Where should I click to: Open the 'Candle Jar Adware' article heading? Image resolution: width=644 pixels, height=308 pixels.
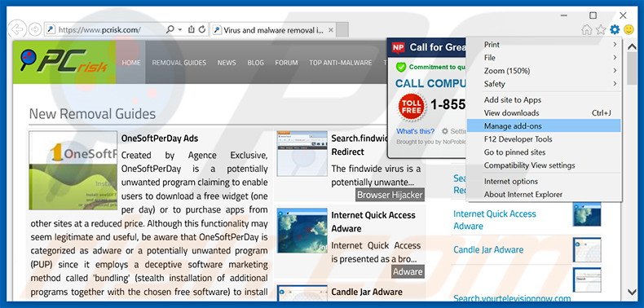pyautogui.click(x=367, y=292)
